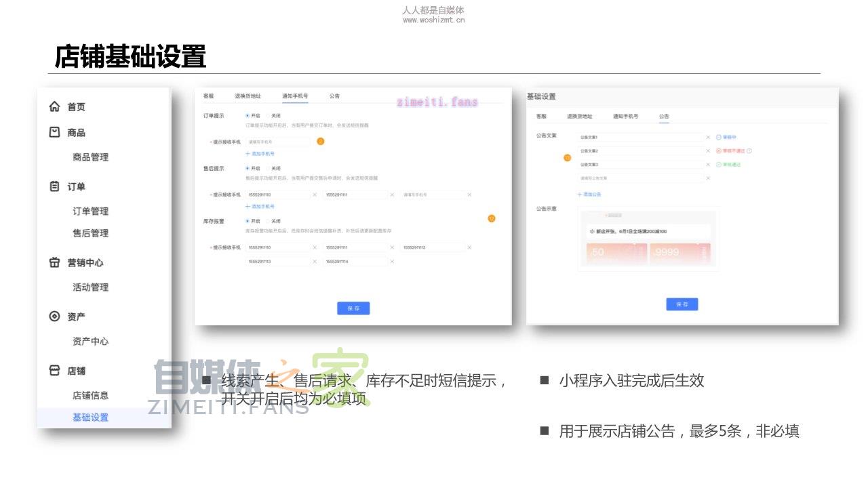Go to 活动管理 under 营销中心
868x488 pixels.
click(90, 287)
